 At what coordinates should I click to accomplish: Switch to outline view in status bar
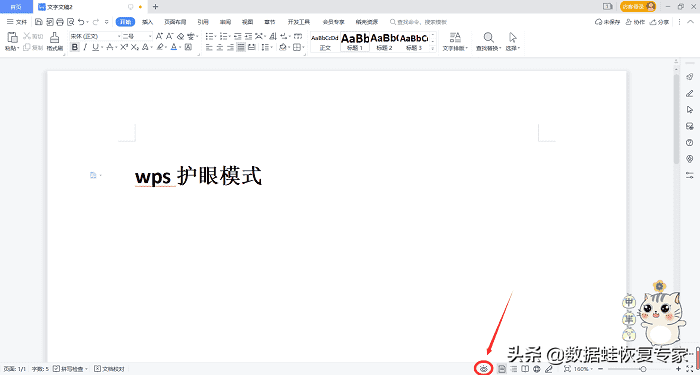513,369
